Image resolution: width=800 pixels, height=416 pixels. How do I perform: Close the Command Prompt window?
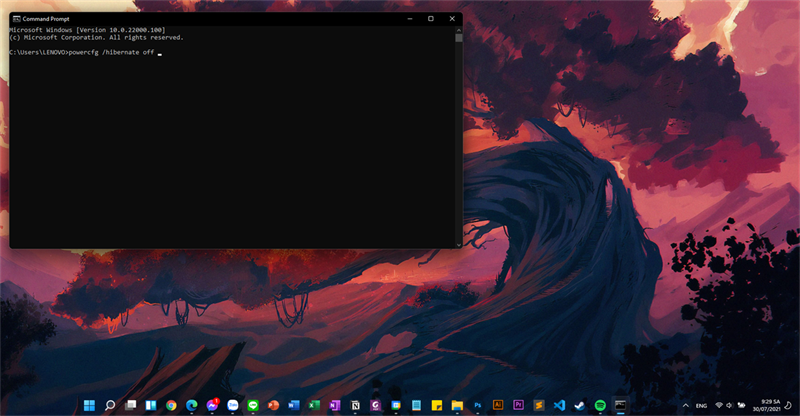pyautogui.click(x=452, y=19)
